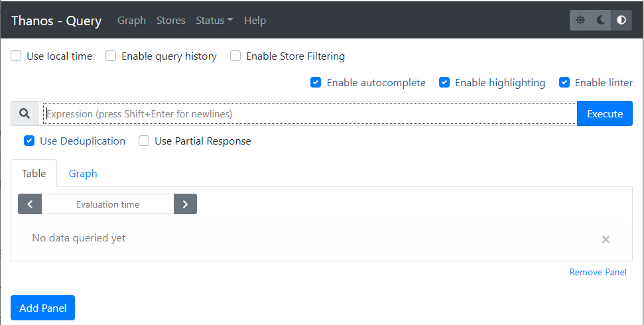Go to next evaluation time
Image resolution: width=644 pixels, height=325 pixels.
point(185,204)
